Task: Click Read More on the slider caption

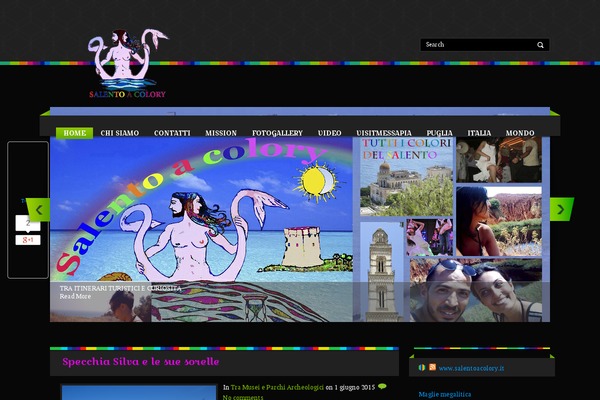Action: (x=75, y=296)
